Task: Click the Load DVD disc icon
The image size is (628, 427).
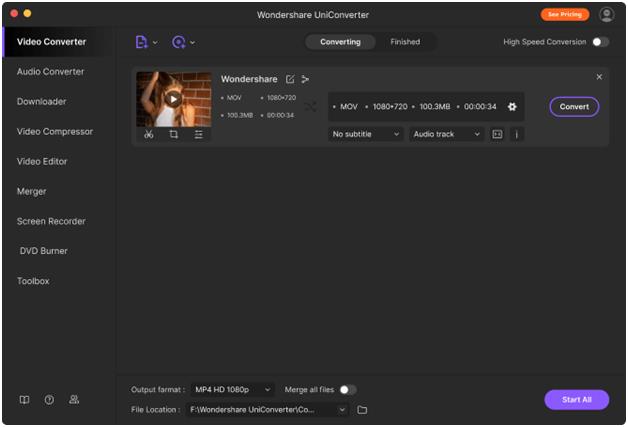Action: coord(179,42)
